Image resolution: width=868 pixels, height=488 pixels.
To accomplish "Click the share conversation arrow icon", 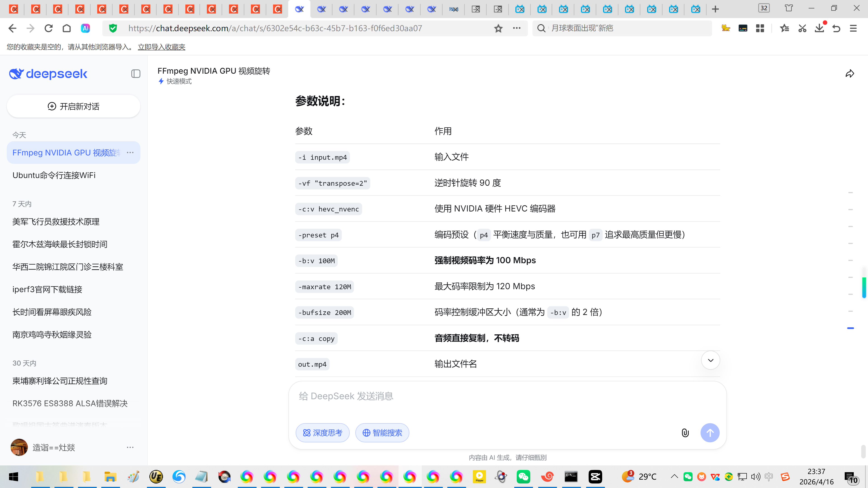I will coord(849,74).
